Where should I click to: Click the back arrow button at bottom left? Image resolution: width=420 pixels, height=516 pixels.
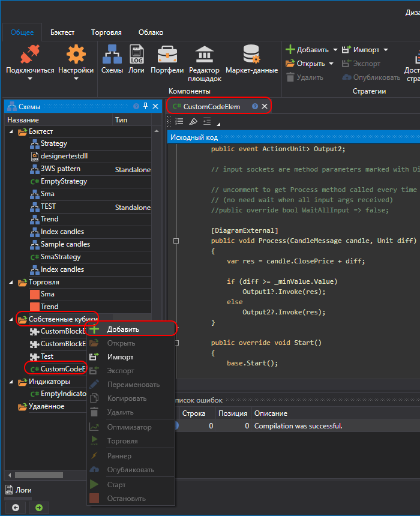[x=16, y=508]
